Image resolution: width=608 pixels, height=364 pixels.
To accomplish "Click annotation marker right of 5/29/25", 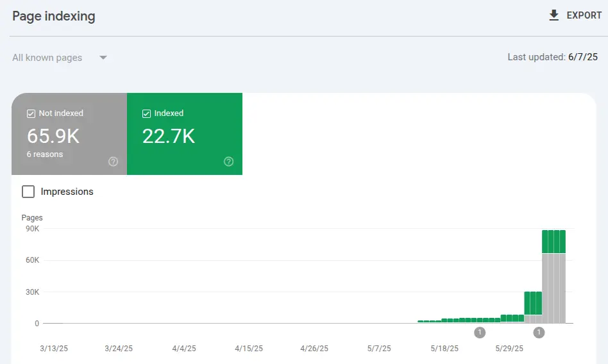I will click(x=539, y=332).
